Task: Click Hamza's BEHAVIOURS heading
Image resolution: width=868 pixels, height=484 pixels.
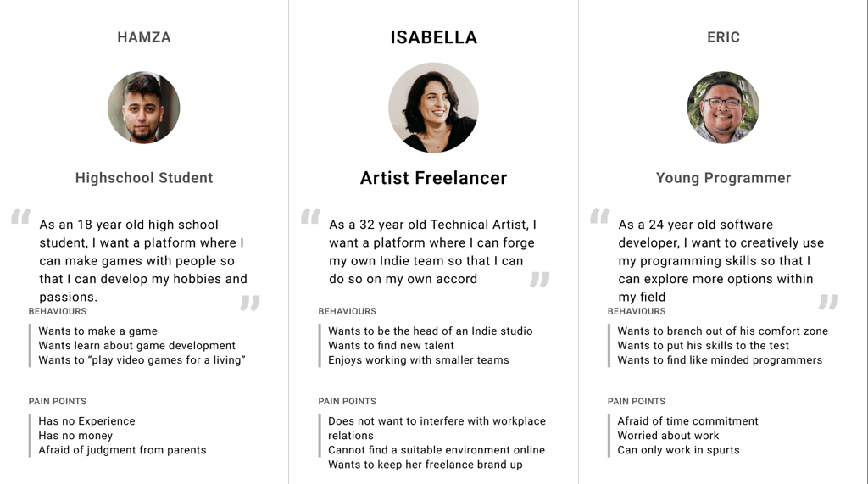Action: point(58,311)
